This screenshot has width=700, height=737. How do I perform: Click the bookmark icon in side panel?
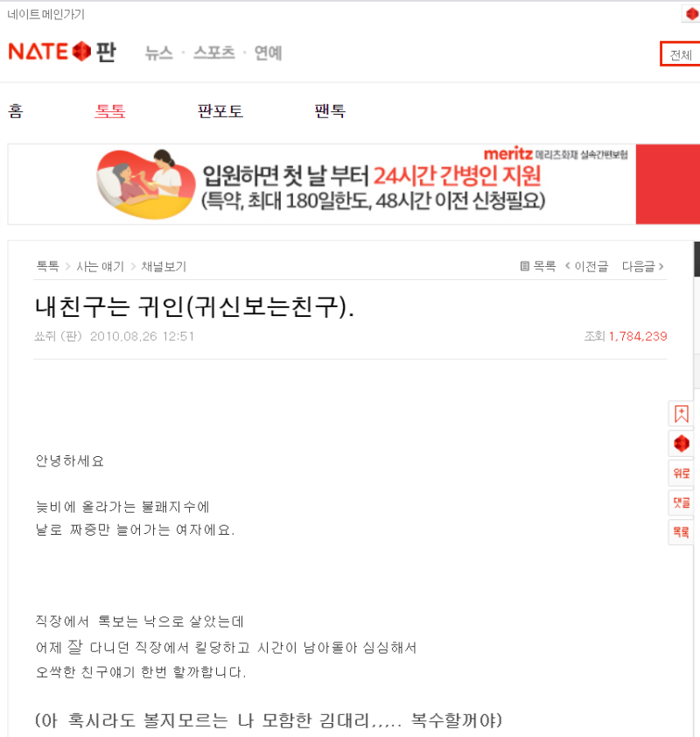coord(682,414)
